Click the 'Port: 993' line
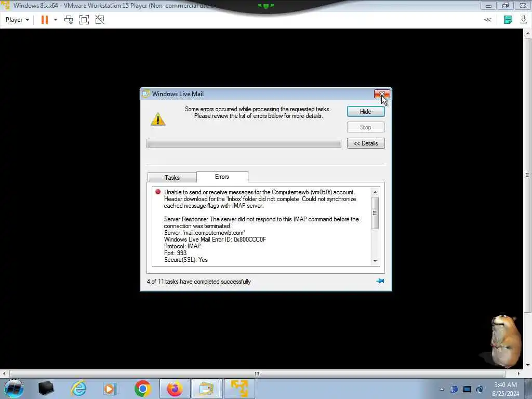The height and width of the screenshot is (399, 532). pos(176,253)
